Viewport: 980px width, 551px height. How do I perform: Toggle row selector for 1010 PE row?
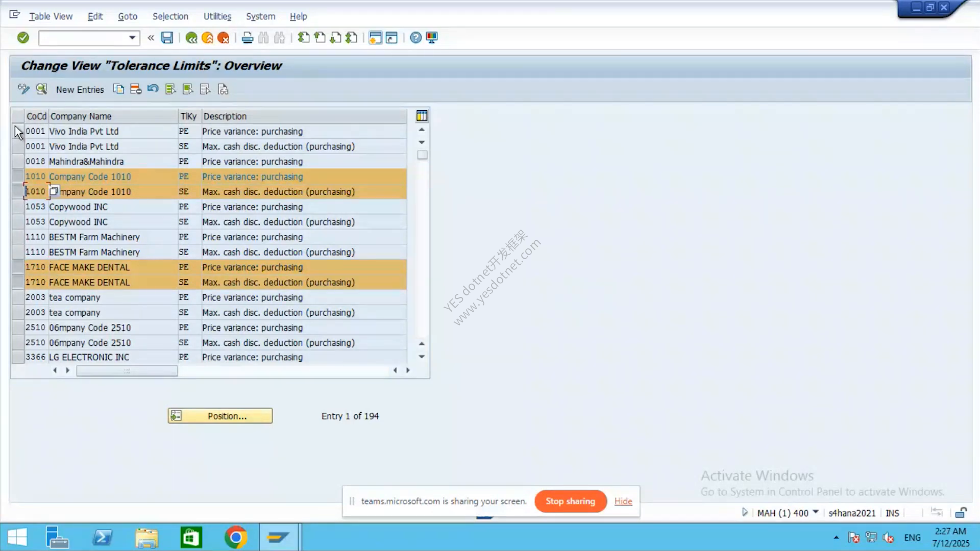click(x=18, y=177)
